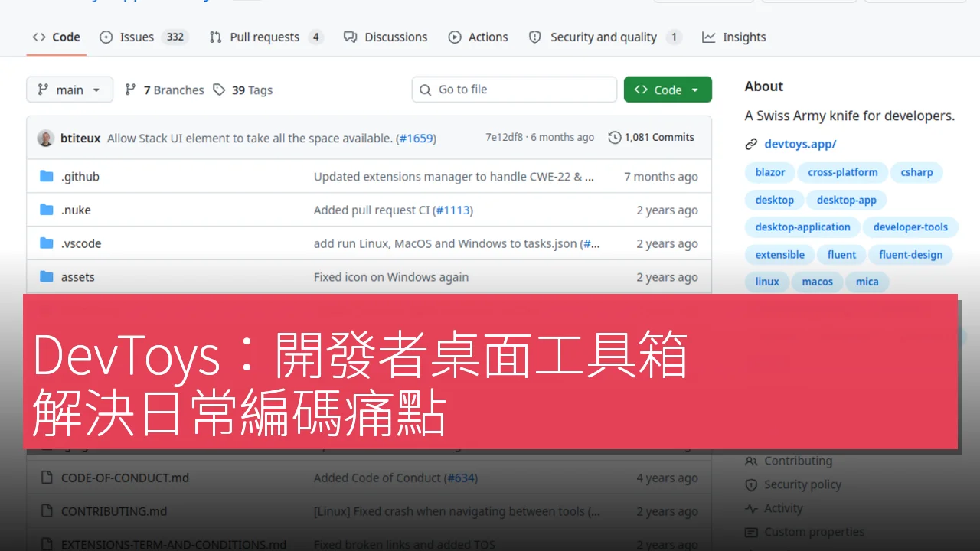Open pull request #1659 link
This screenshot has height=551, width=980.
416,138
